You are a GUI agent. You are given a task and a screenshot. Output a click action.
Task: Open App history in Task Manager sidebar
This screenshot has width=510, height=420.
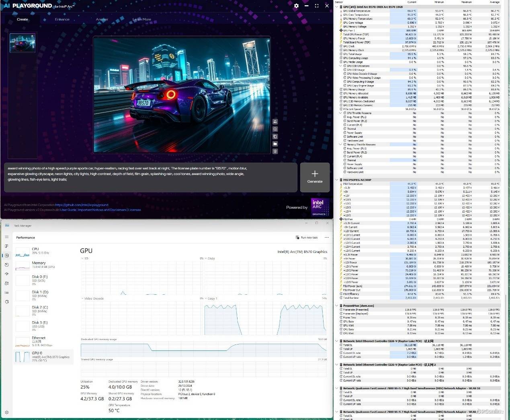[x=7, y=265]
